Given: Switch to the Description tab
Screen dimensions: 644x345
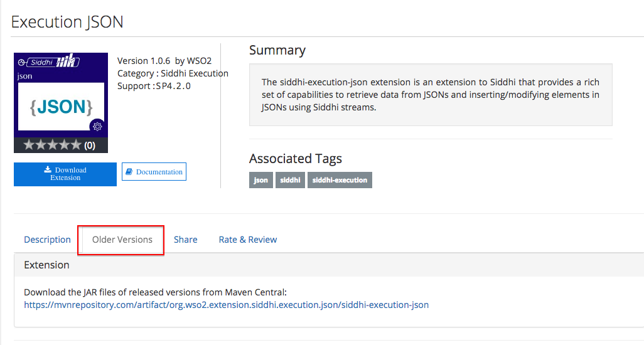Looking at the screenshot, I should point(47,240).
